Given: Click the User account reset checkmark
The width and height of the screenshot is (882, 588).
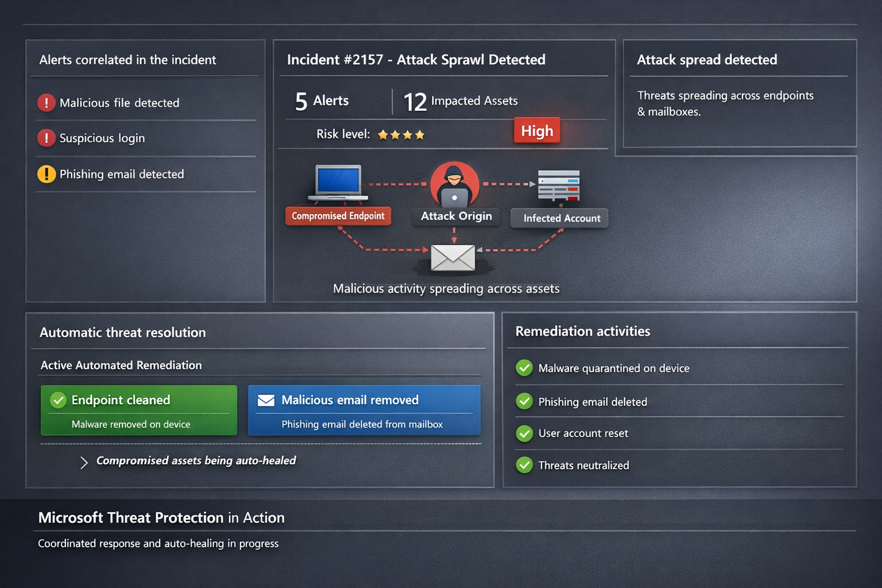Looking at the screenshot, I should (524, 433).
